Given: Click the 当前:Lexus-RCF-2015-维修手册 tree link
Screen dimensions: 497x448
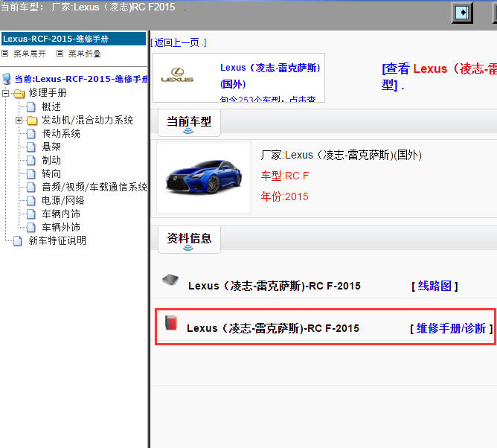Looking at the screenshot, I should [x=81, y=79].
